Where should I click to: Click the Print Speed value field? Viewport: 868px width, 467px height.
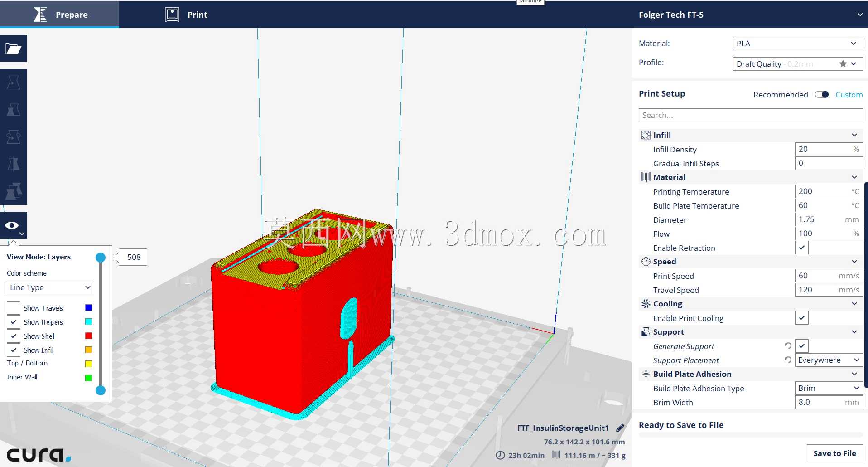point(829,276)
